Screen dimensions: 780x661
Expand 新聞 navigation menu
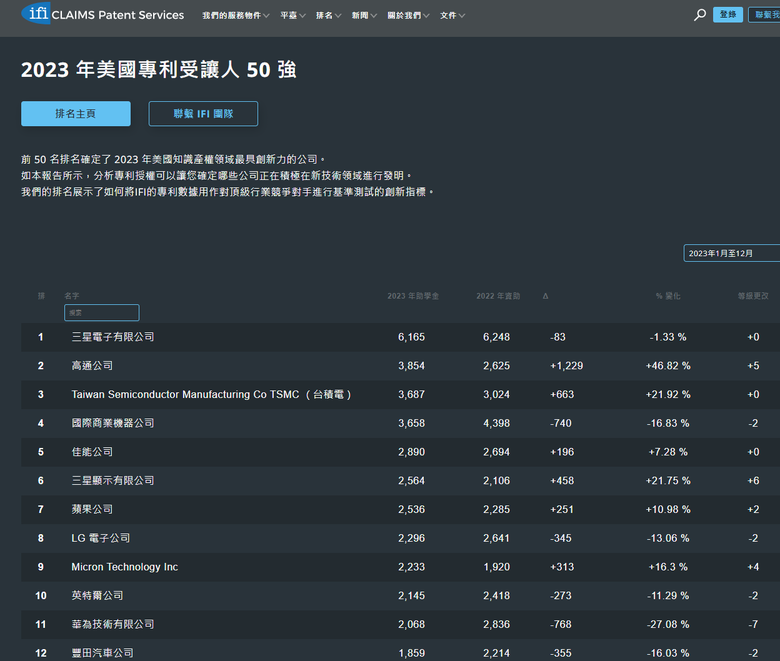364,15
